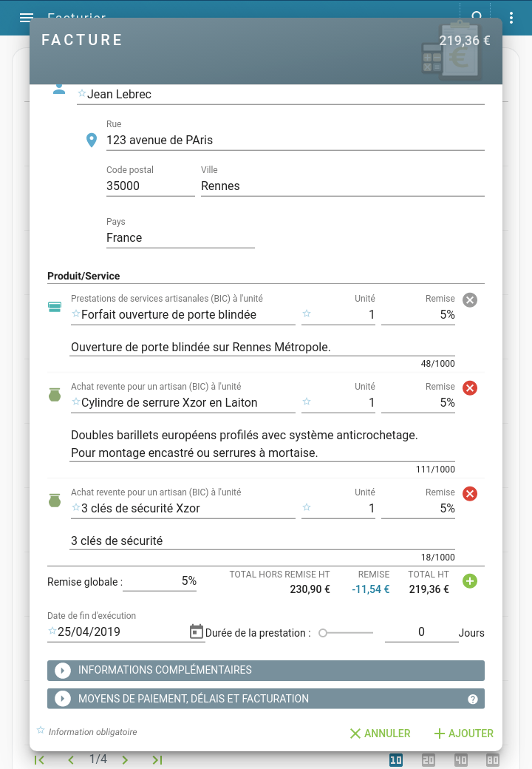Edit the Pays field France
Screen dimensions: 532x769
tap(180, 238)
